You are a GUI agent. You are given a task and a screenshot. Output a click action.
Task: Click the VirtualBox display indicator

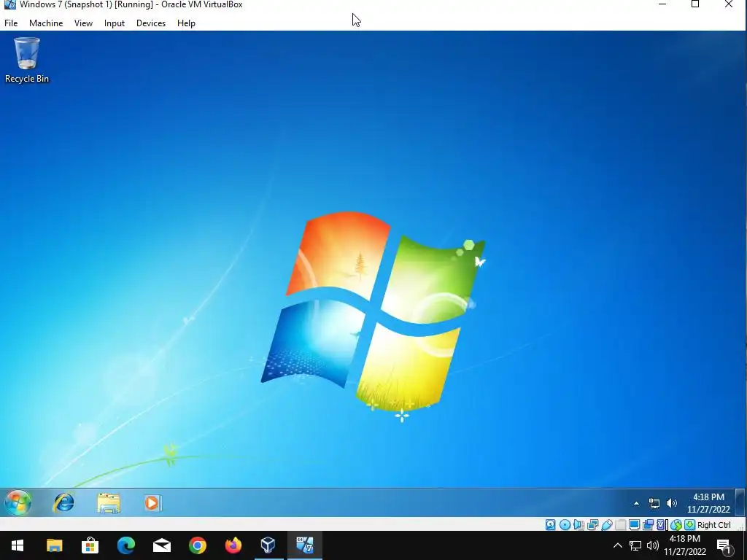coord(634,525)
